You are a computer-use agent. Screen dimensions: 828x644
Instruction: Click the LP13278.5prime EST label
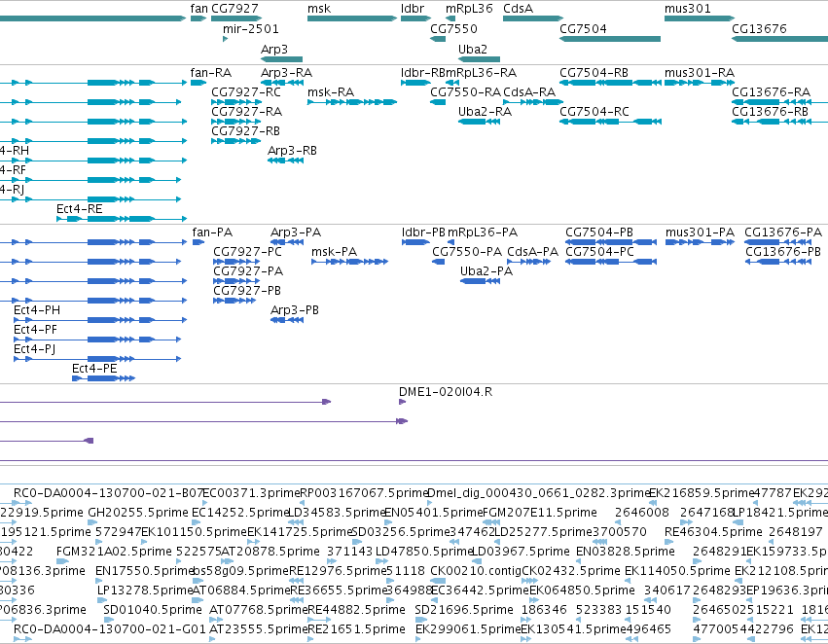click(x=145, y=590)
